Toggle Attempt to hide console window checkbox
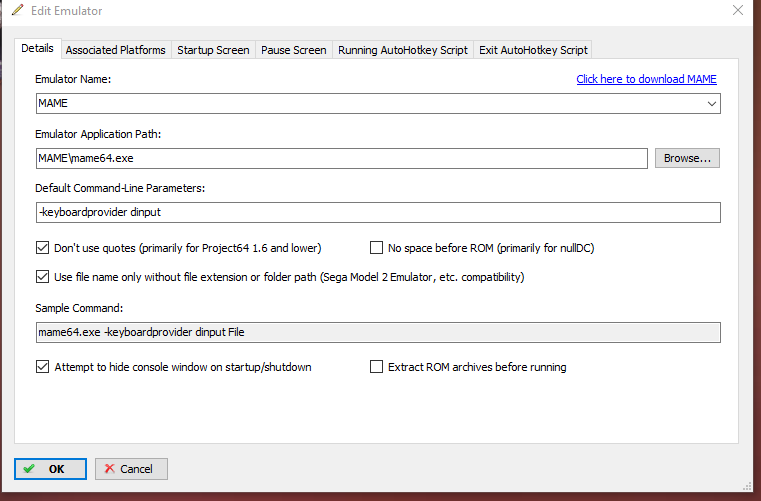Screen dimensions: 761x501 (43, 367)
